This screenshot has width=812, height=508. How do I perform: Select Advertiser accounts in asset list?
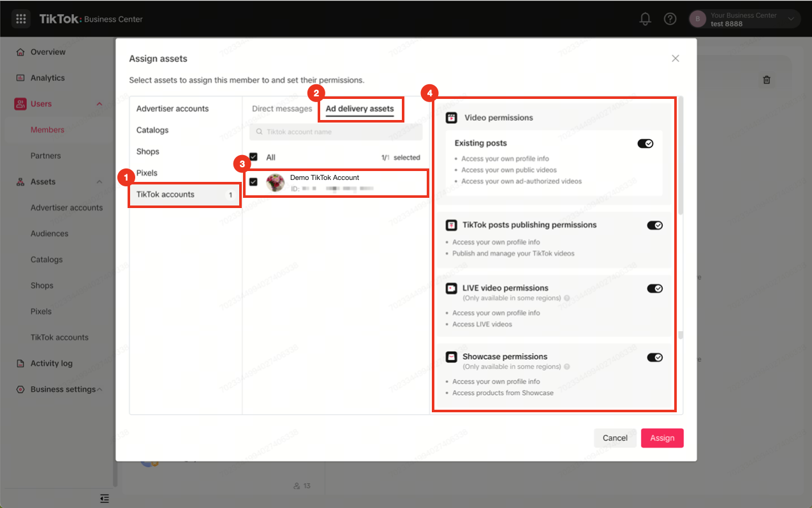tap(172, 108)
